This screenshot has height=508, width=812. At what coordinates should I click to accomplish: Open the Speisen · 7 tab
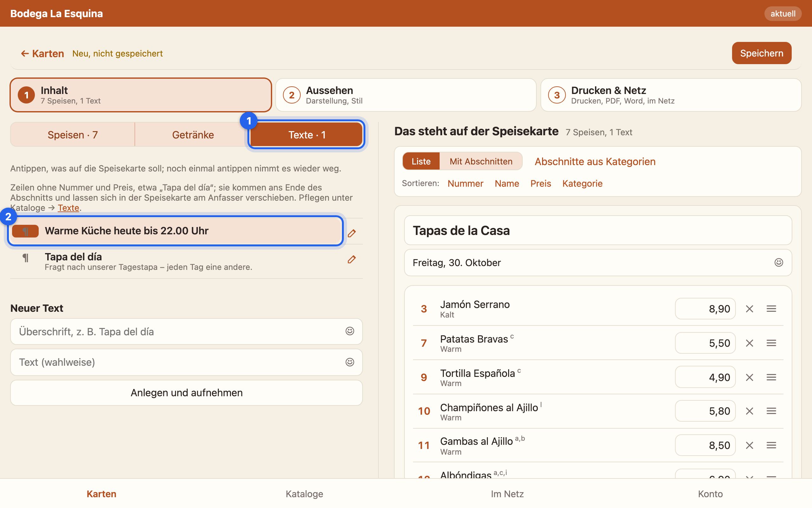72,135
